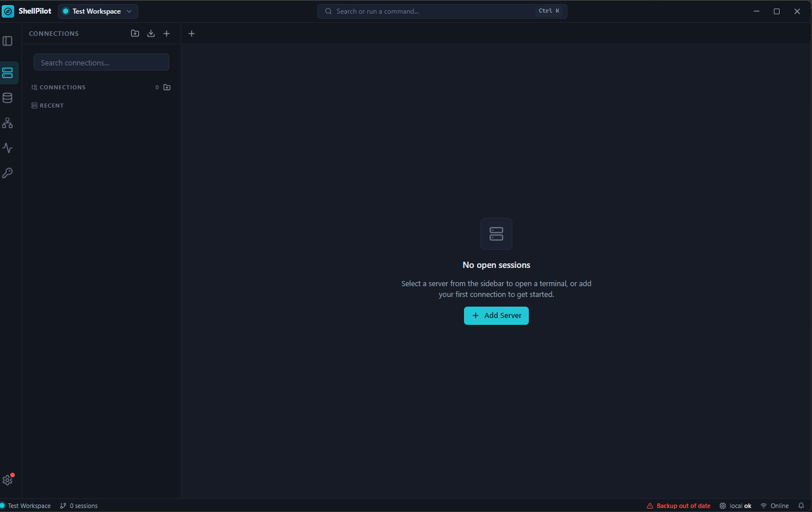Open the network topology view icon
The image size is (812, 512).
pos(7,123)
